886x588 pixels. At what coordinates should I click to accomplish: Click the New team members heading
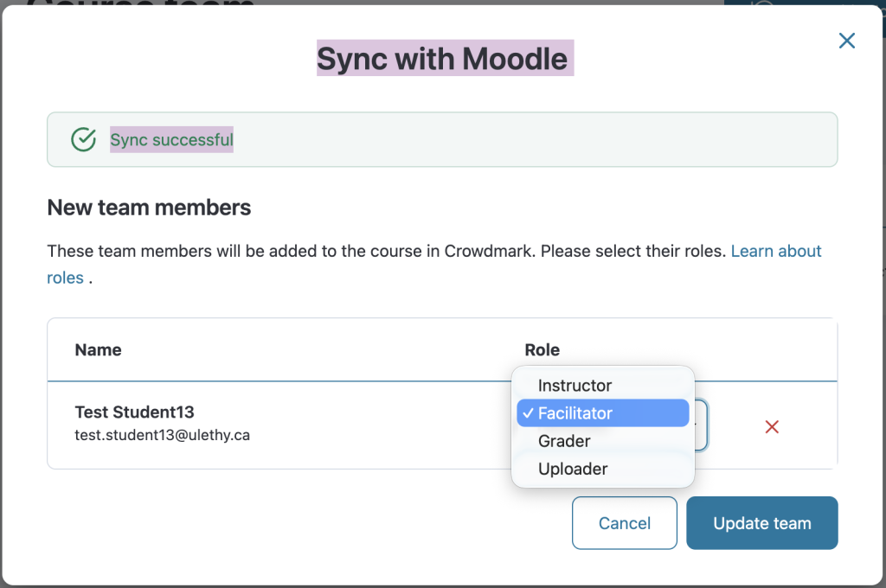pos(149,208)
